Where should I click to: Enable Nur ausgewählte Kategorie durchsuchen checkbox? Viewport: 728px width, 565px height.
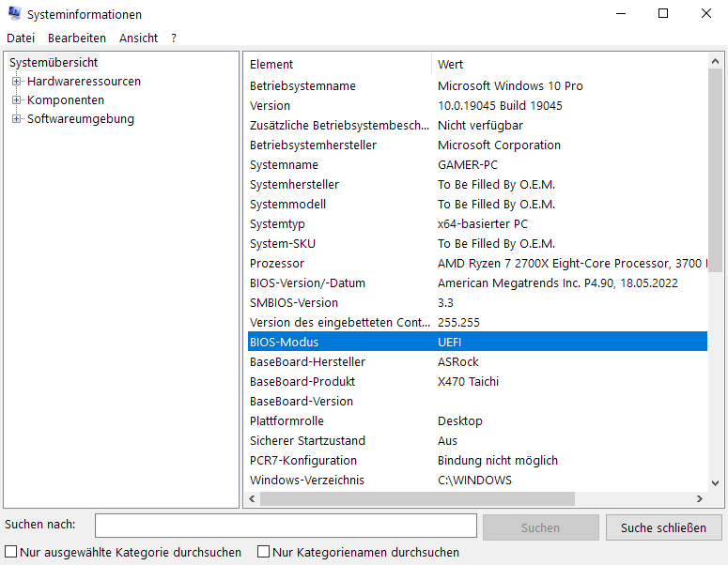[x=10, y=552]
